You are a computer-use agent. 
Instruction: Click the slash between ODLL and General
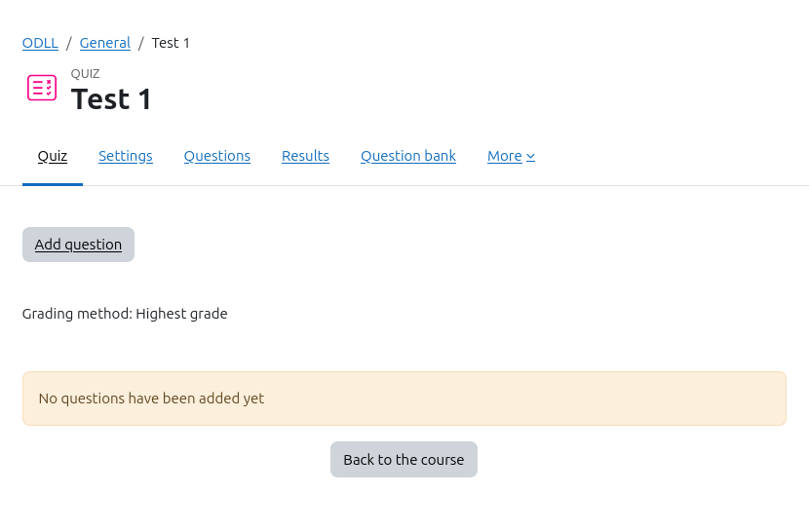pos(69,43)
